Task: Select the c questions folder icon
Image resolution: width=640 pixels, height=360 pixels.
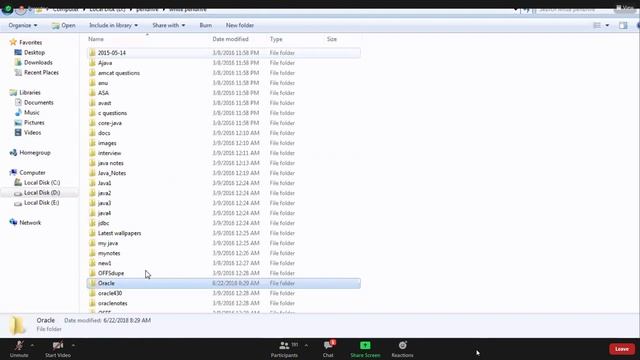Action: (x=92, y=113)
